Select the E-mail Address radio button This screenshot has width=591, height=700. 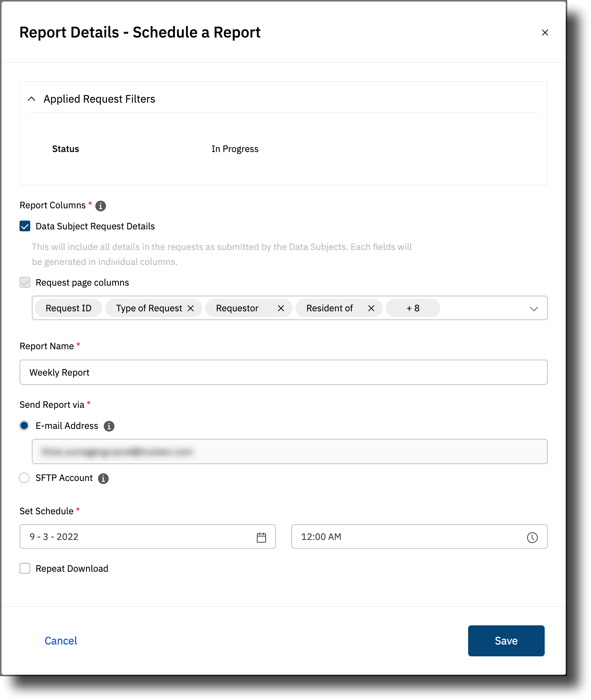tap(24, 425)
